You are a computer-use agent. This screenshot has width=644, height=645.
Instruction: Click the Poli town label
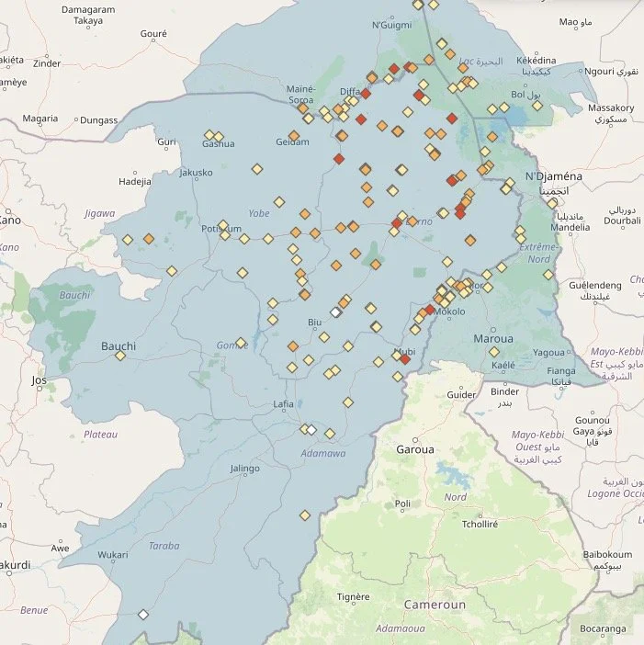402,504
